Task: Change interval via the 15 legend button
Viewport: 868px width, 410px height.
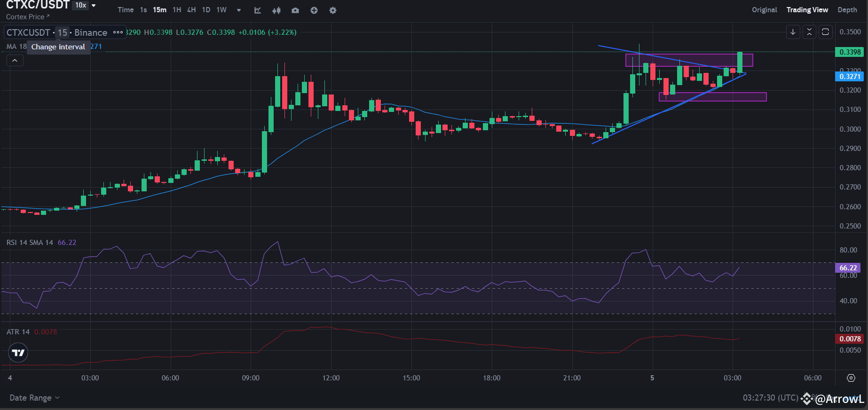Action: tap(63, 32)
